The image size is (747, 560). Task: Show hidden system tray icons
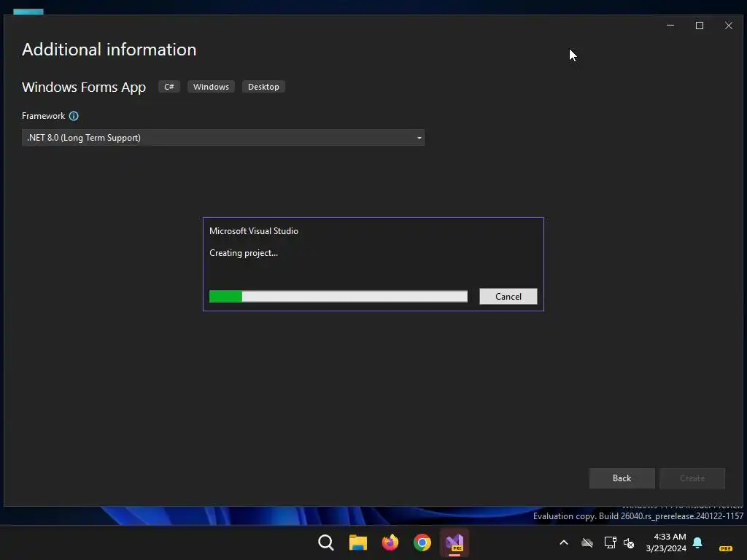coord(564,542)
